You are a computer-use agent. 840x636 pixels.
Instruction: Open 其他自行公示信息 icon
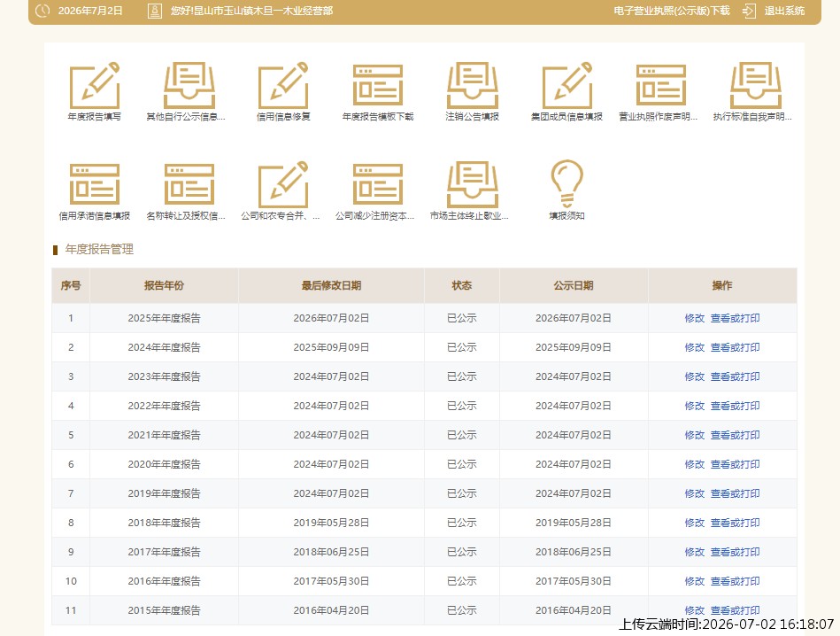(189, 86)
